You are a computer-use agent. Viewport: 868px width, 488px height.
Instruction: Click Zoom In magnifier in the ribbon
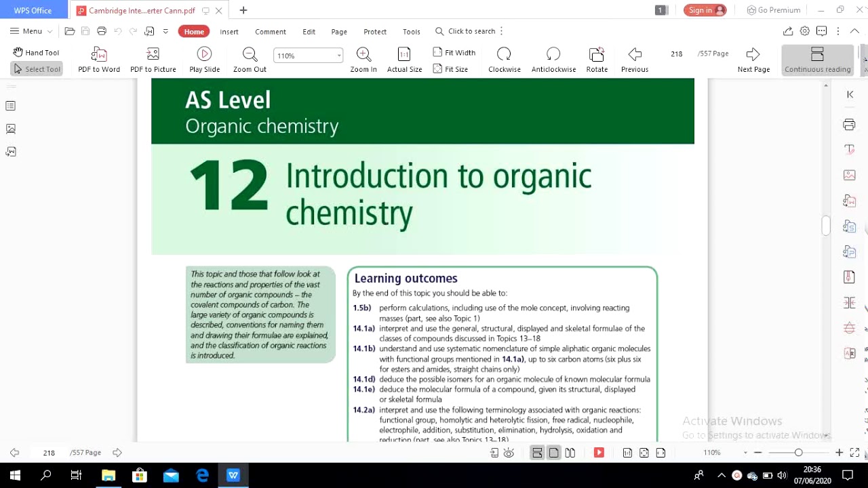click(363, 54)
